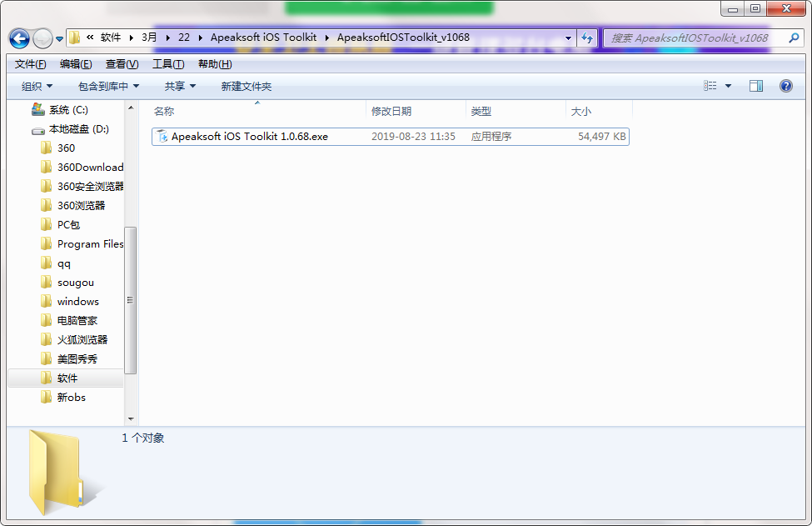Expand the hidden path chevron «
The height and width of the screenshot is (526, 812).
[90, 38]
